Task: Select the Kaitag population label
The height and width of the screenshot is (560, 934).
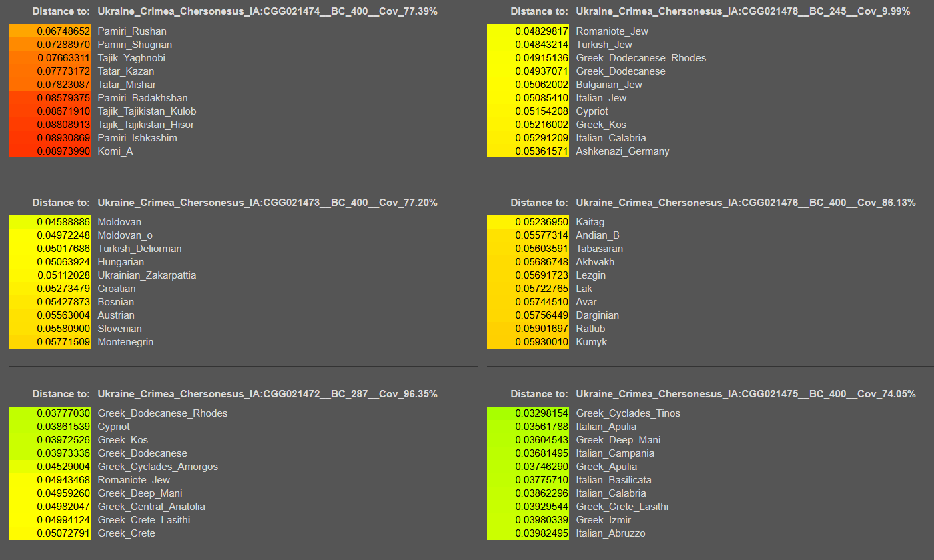Action: (x=590, y=222)
